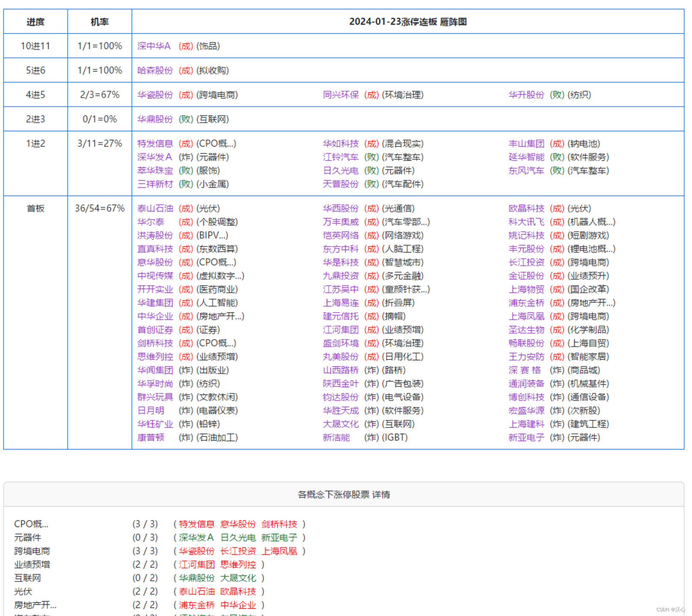The width and height of the screenshot is (692, 616).
Task: Click 特发信息 in the 1进2 row
Action: pos(155,144)
